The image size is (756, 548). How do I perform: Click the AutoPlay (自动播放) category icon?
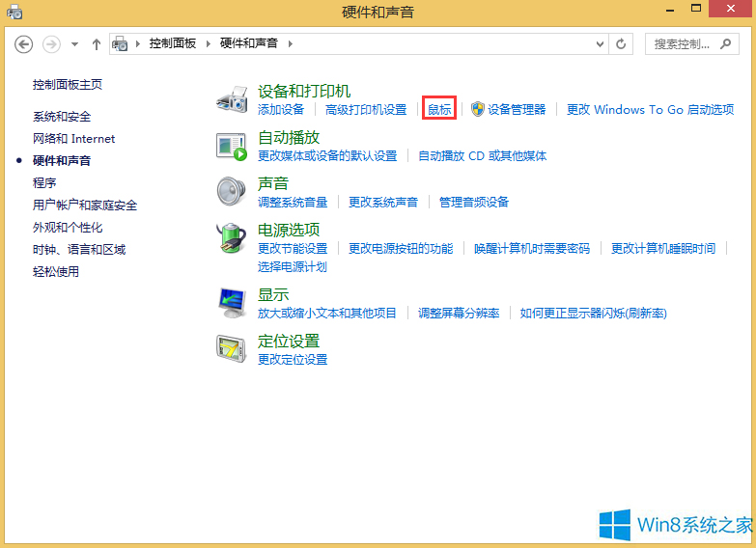pyautogui.click(x=232, y=147)
